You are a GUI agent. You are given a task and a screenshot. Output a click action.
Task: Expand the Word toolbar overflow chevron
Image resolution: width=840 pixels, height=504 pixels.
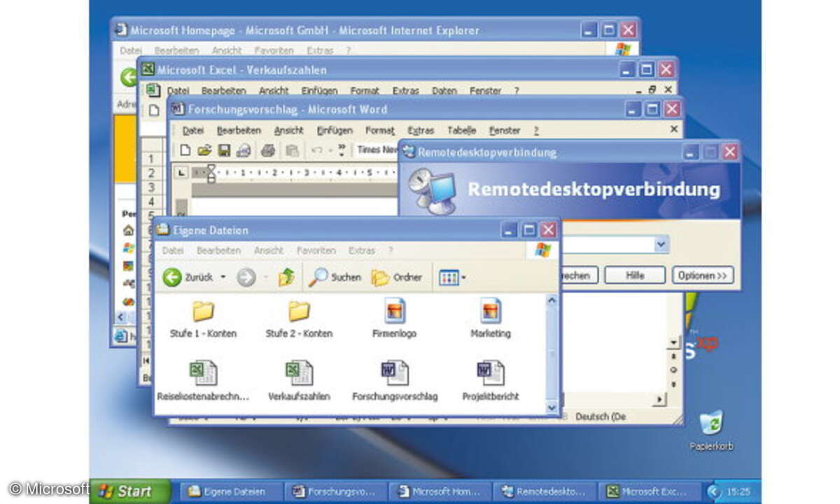tap(342, 149)
